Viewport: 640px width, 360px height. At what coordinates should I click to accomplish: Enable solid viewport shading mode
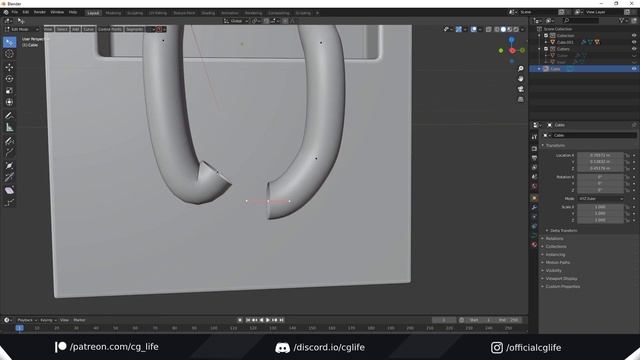tap(503, 29)
